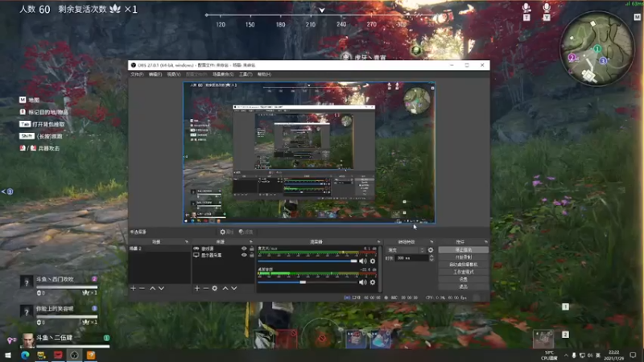Screen dimensions: 644x362
Task: Open the 文件(F) menu
Action: [137, 74]
